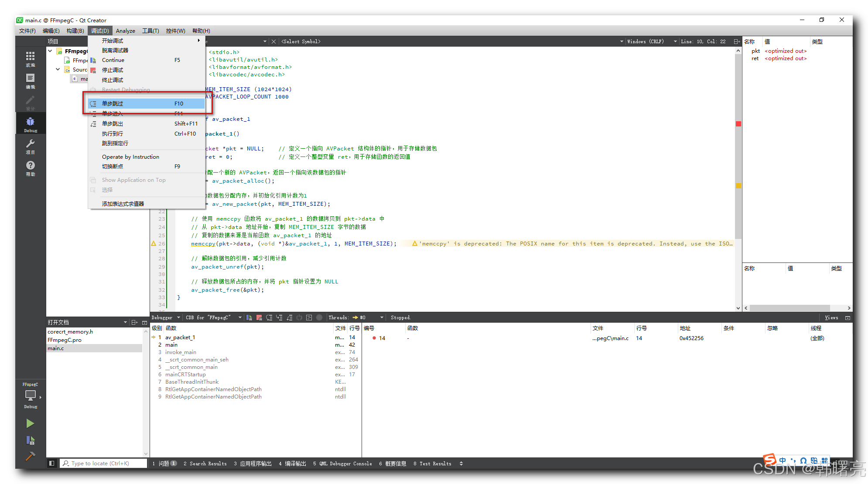Click Stop Debugger icon in debugger toolbar
868x484 pixels.
[x=259, y=317]
